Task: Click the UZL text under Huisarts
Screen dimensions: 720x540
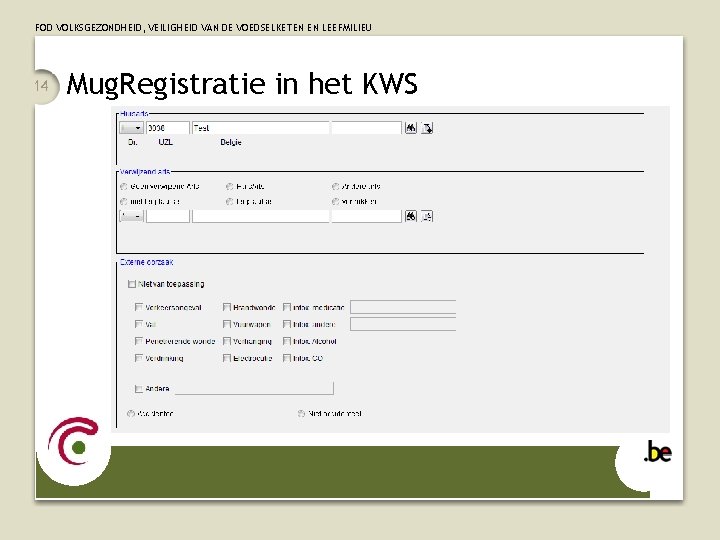Action: tap(165, 142)
